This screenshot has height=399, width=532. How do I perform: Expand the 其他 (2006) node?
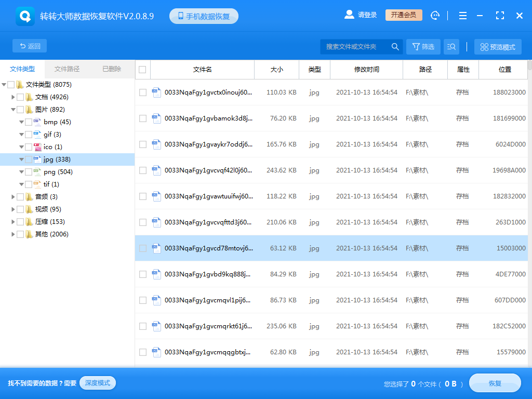tap(13, 234)
